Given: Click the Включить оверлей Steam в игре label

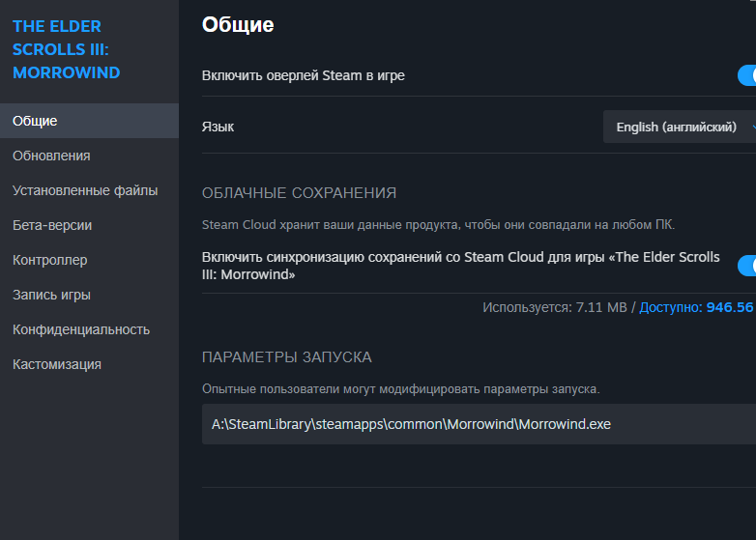Looking at the screenshot, I should pos(304,75).
